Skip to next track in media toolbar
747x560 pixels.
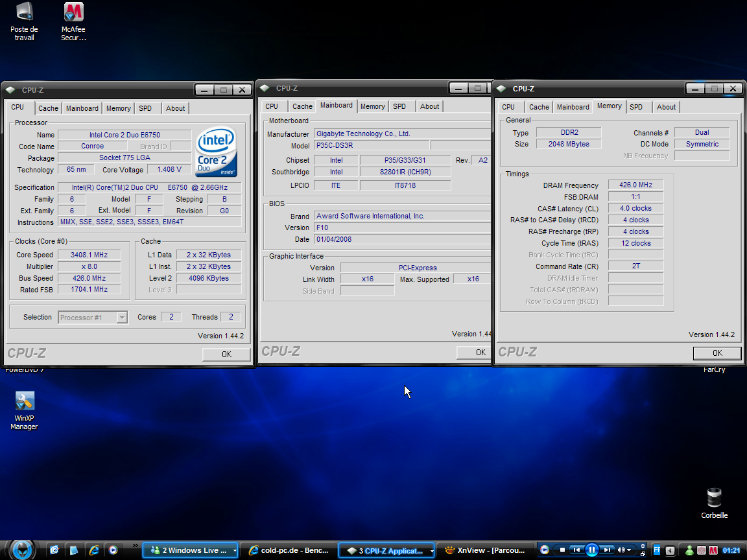tap(607, 550)
